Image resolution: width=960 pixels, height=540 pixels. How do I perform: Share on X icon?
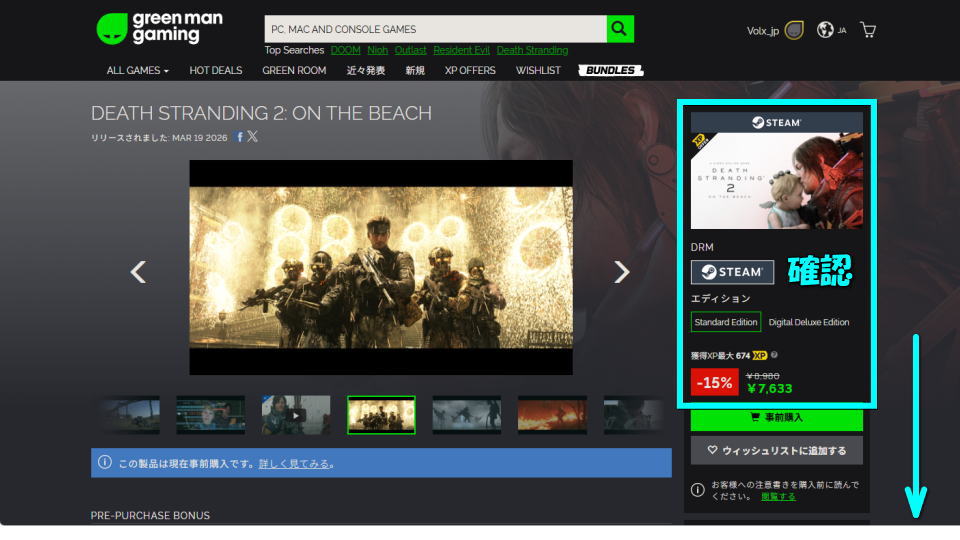(252, 137)
